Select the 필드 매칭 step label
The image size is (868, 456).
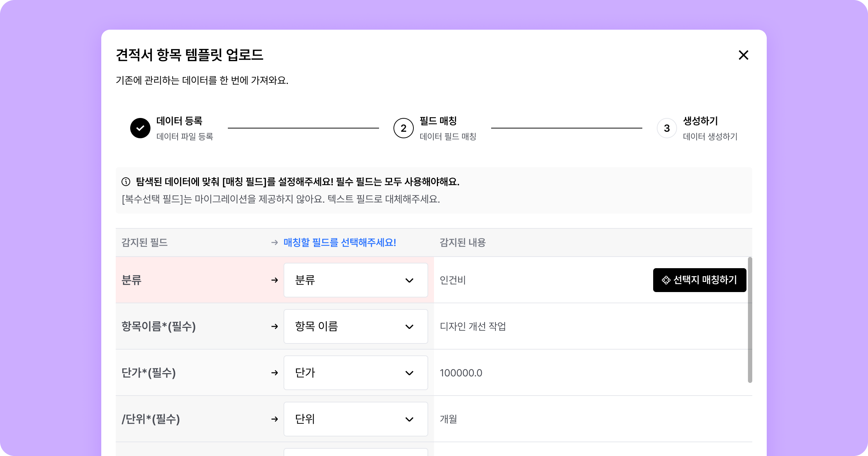438,121
